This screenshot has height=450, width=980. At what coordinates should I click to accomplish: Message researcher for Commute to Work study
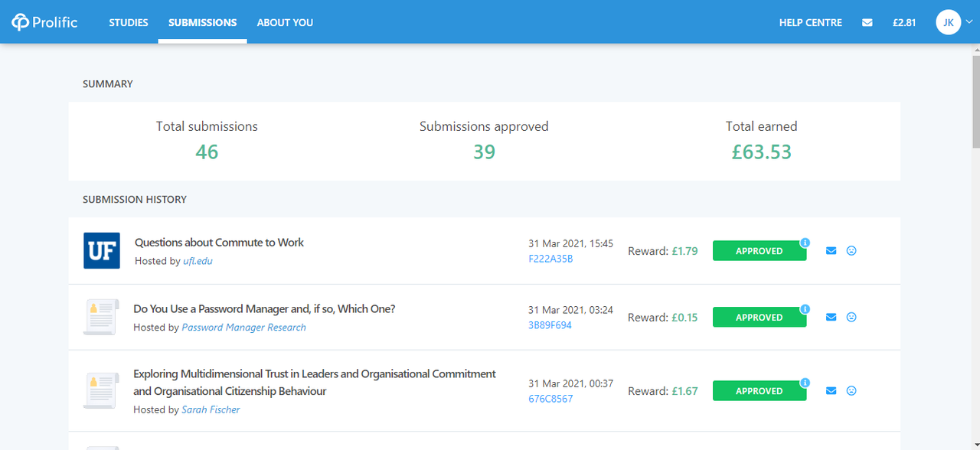pyautogui.click(x=831, y=251)
